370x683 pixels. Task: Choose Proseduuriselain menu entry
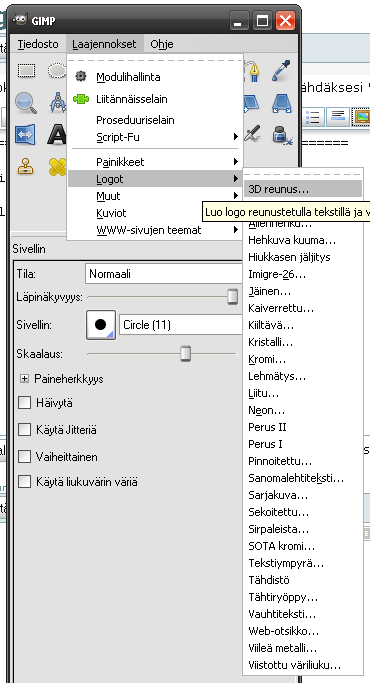pyautogui.click(x=155, y=120)
